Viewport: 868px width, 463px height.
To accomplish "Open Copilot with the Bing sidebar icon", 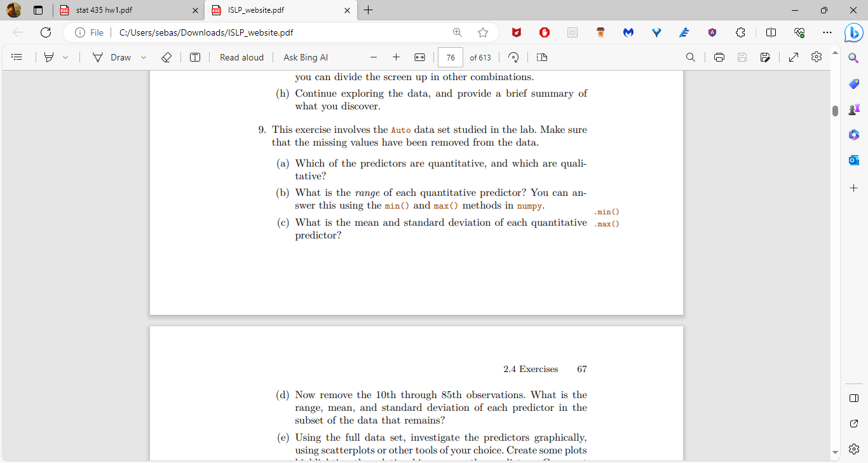I will 853,32.
